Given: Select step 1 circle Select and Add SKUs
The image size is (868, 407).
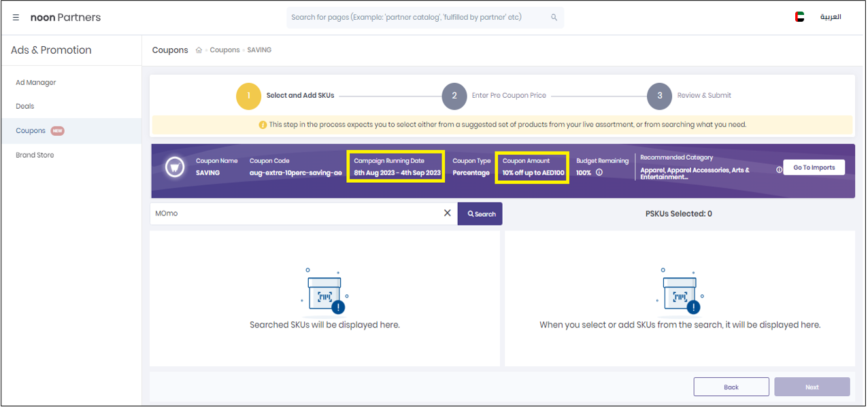Looking at the screenshot, I should pyautogui.click(x=248, y=96).
